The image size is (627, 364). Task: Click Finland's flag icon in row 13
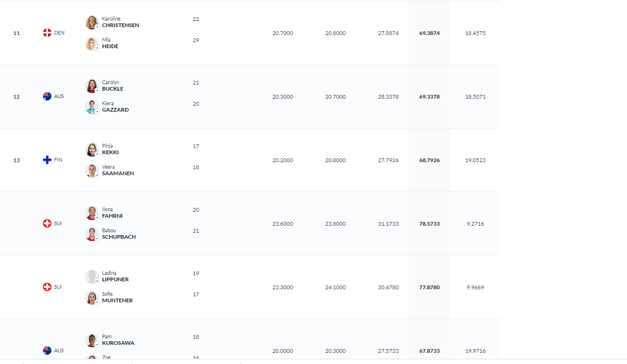pyautogui.click(x=47, y=160)
